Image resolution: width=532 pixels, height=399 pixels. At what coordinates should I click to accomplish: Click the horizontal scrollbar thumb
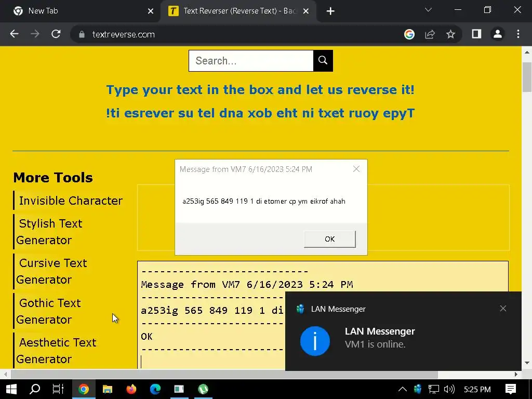[x=224, y=374]
